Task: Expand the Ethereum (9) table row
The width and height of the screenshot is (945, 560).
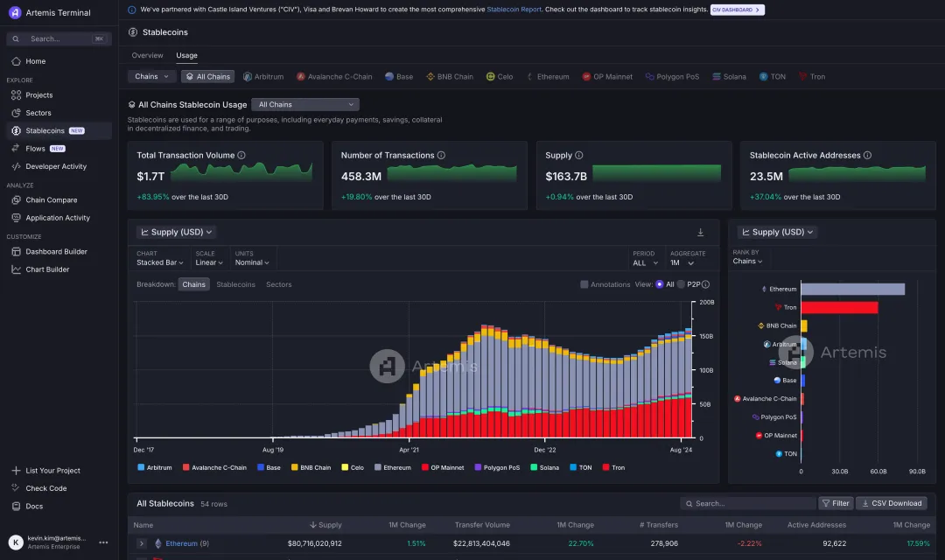Action: pos(142,543)
